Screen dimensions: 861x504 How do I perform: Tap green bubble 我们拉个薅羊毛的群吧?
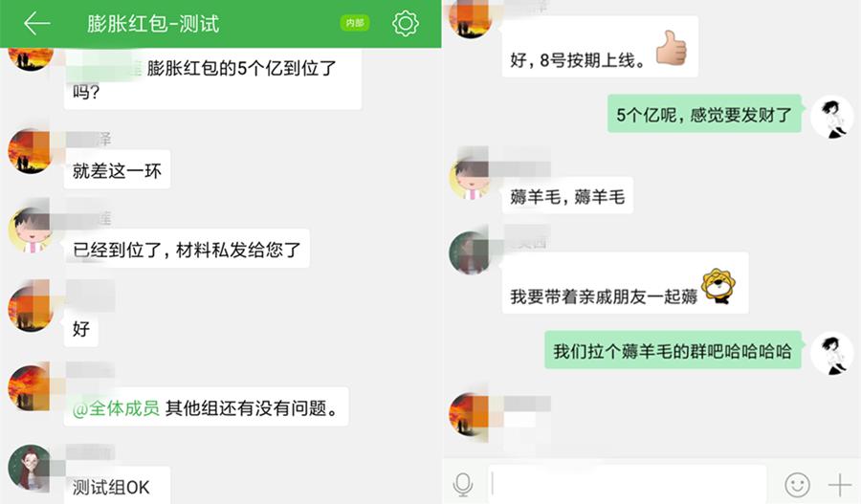point(673,350)
